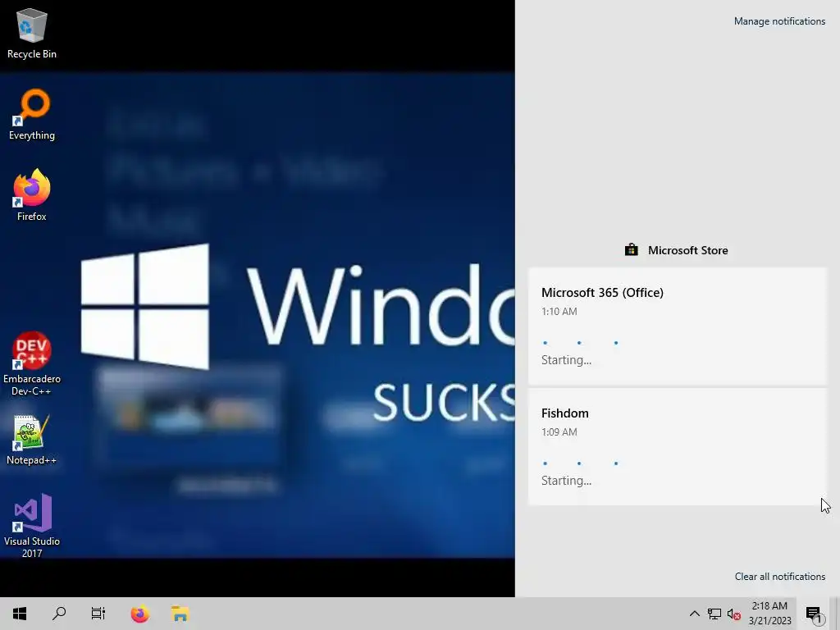The image size is (840, 630).
Task: Select the Notepad++ desktop shortcut
Action: click(x=32, y=440)
